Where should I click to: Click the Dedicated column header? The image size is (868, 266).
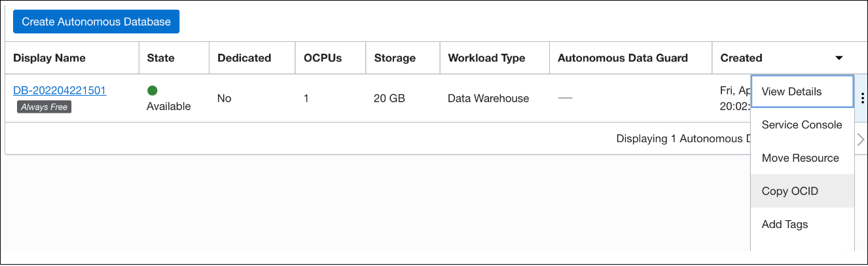(244, 58)
